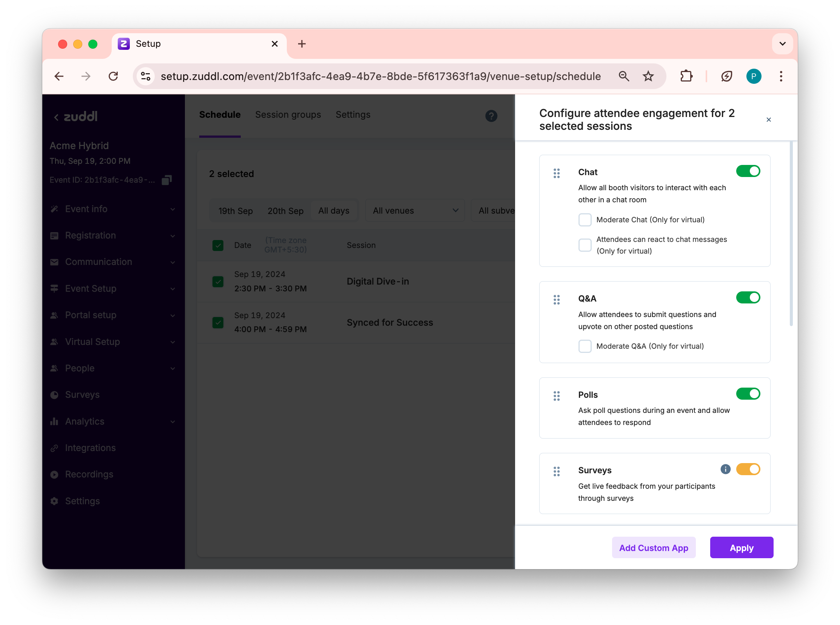This screenshot has width=840, height=625.
Task: Click the Polls drag handle icon
Action: 556,396
